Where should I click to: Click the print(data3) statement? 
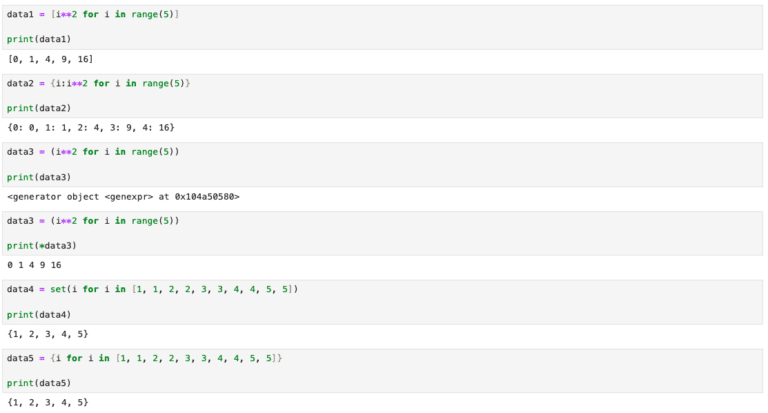coord(39,176)
